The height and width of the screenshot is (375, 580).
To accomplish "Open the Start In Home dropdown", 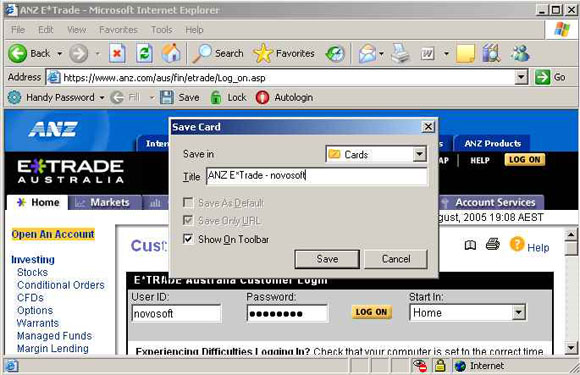I will click(519, 313).
